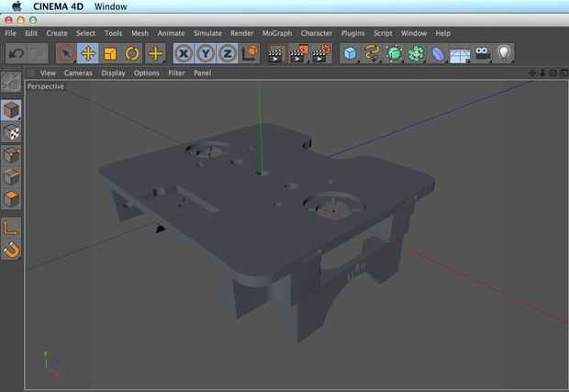Select the Live Selection arrow tool
Image resolution: width=569 pixels, height=392 pixels.
[66, 54]
